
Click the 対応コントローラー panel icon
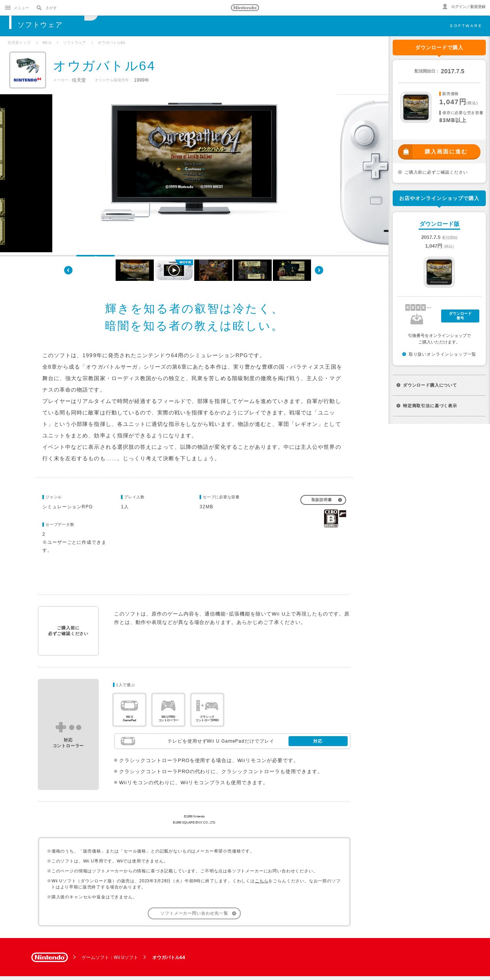point(68,727)
